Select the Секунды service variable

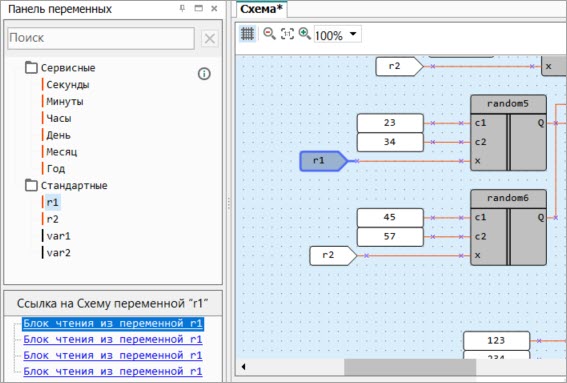pyautogui.click(x=68, y=85)
